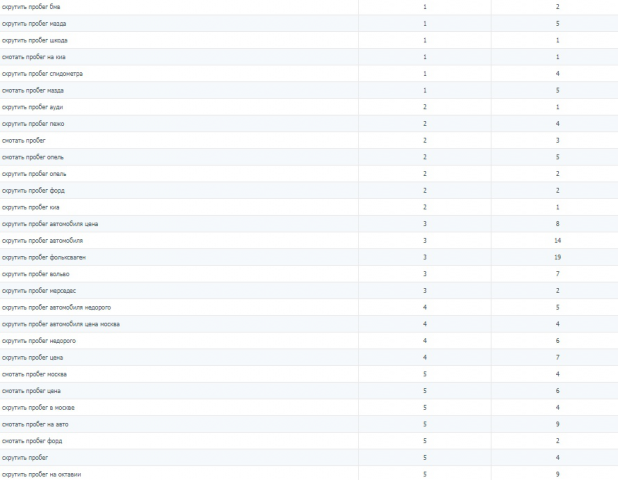Click the row reading only 'смотать пробег'
Screen dimensions: 618x480
tap(309, 140)
